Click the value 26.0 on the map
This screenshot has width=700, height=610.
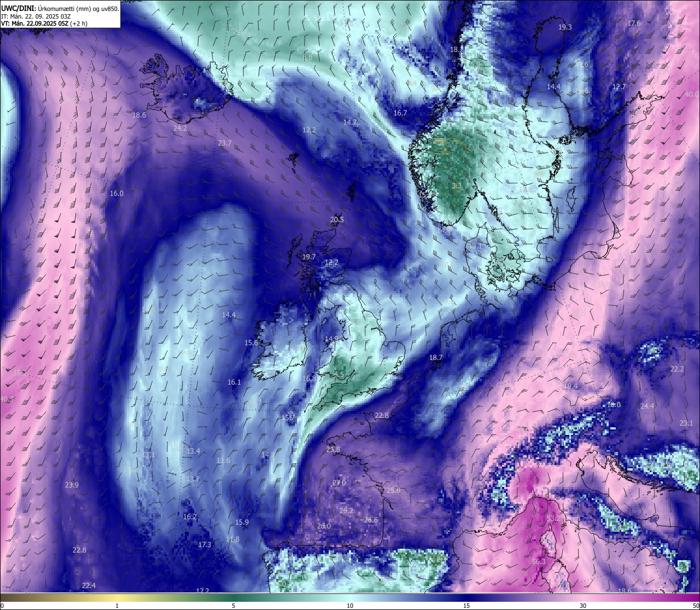[324, 526]
